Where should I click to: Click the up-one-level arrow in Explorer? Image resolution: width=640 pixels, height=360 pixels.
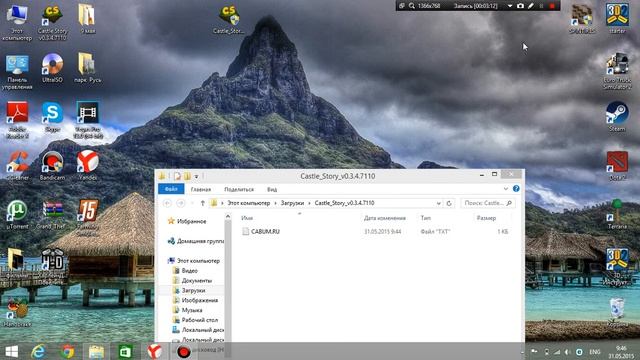click(x=202, y=203)
